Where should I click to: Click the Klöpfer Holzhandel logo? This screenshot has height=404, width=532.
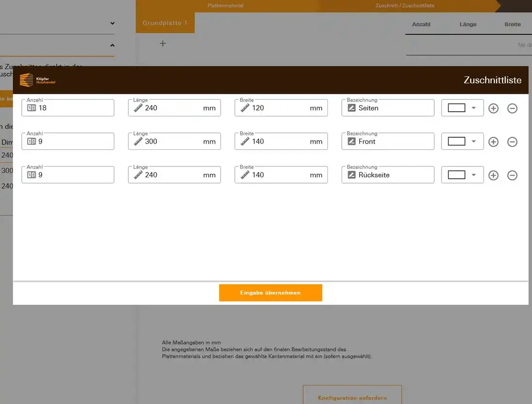coord(38,80)
